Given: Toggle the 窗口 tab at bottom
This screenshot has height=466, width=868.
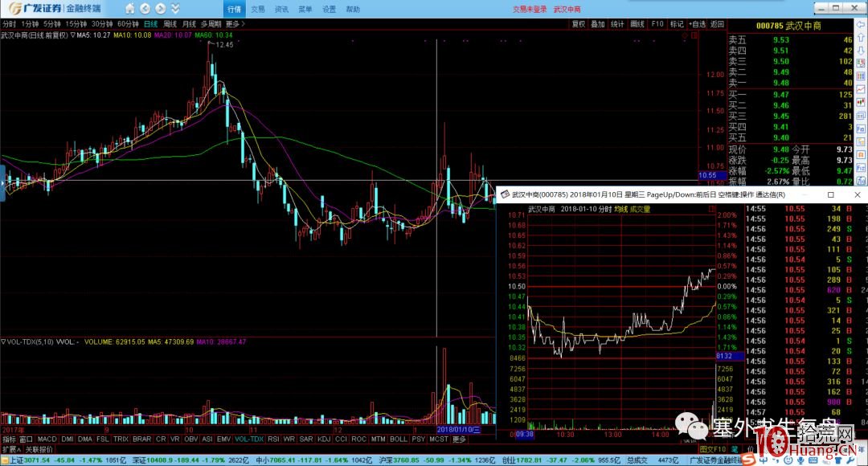Looking at the screenshot, I should 27,439.
